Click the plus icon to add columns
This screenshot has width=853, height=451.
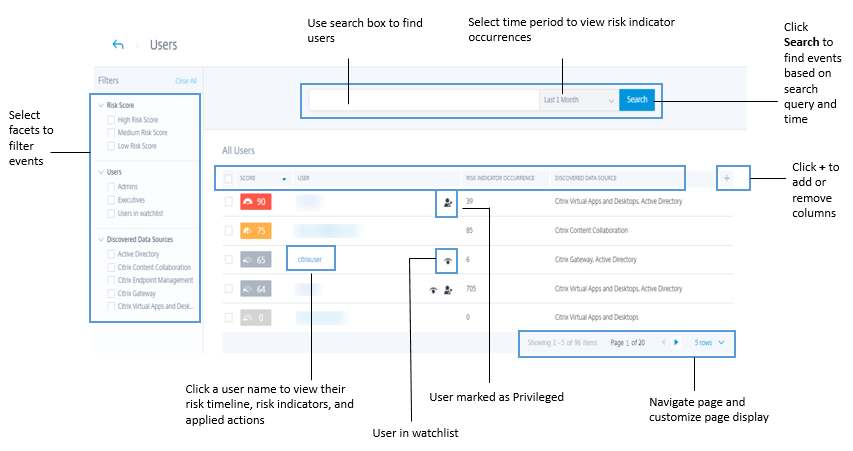click(x=727, y=178)
